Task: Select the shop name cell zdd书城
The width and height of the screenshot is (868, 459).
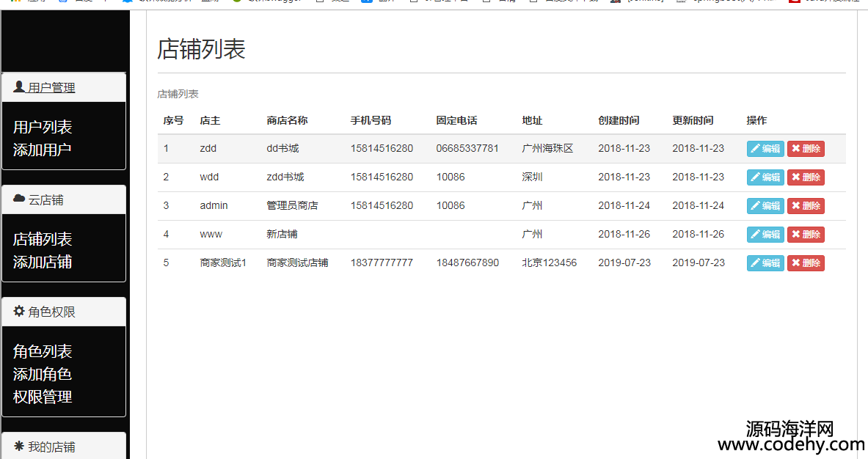Action: click(x=285, y=177)
